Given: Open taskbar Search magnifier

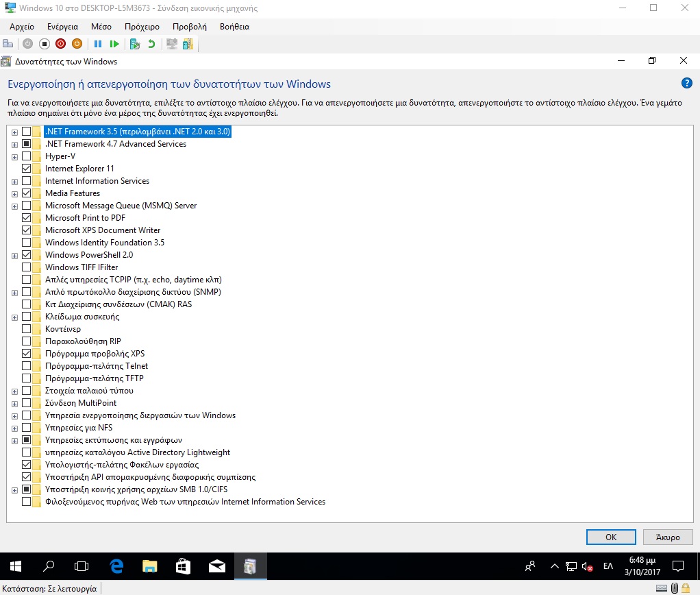Looking at the screenshot, I should [49, 566].
